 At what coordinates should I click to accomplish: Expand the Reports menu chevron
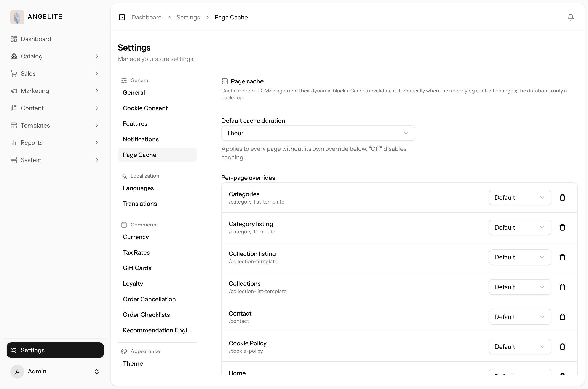[x=97, y=143]
